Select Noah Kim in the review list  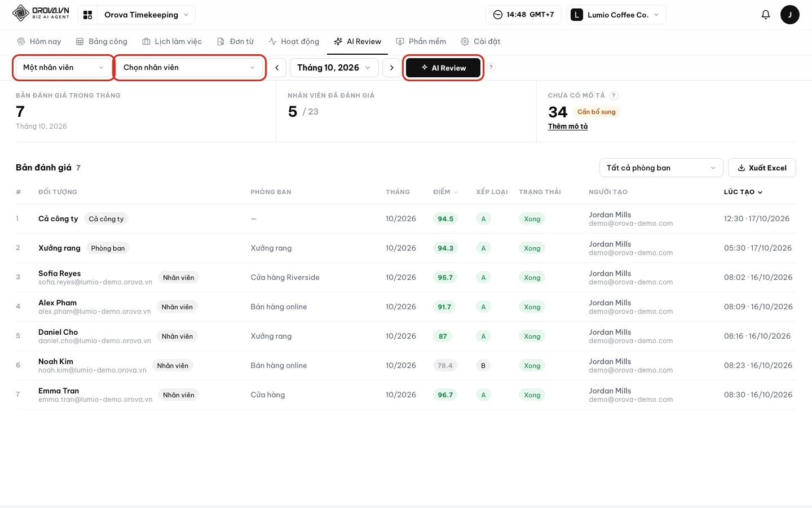(406, 366)
